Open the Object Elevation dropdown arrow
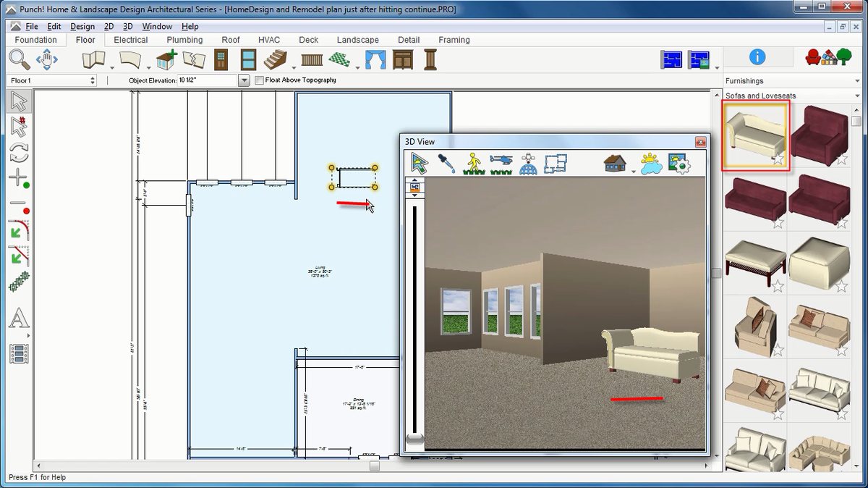 tap(244, 80)
